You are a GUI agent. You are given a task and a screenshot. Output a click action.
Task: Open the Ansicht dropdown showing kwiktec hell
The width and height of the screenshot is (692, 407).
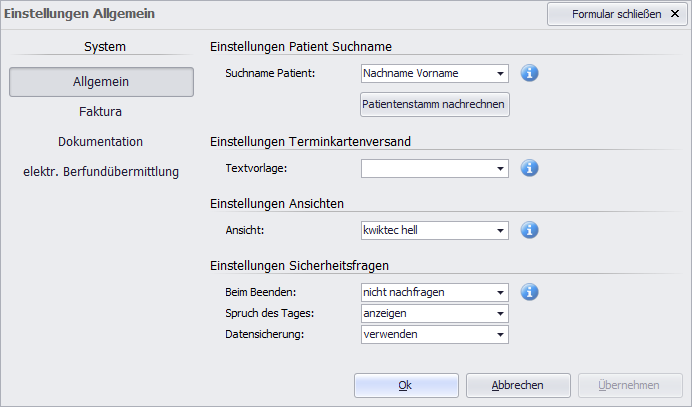[x=435, y=230]
